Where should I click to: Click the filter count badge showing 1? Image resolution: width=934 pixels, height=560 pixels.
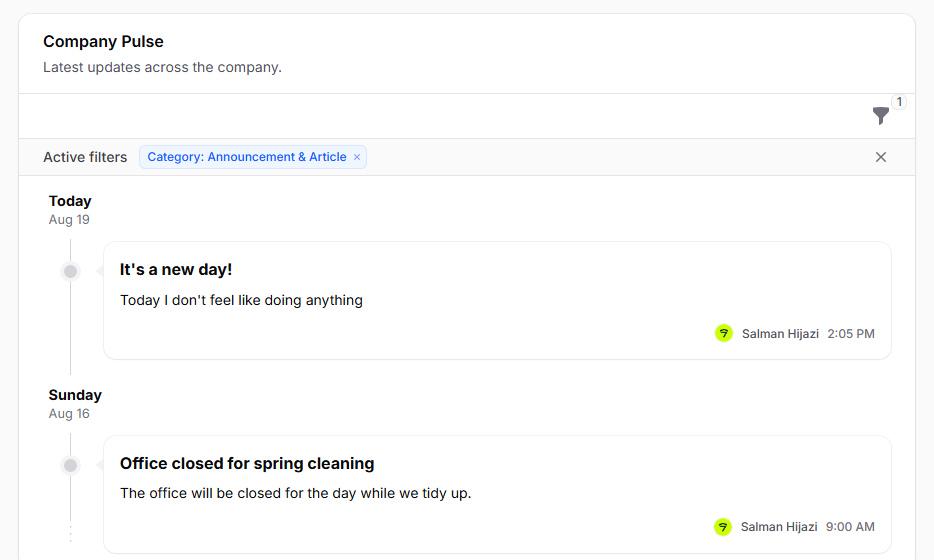click(899, 102)
